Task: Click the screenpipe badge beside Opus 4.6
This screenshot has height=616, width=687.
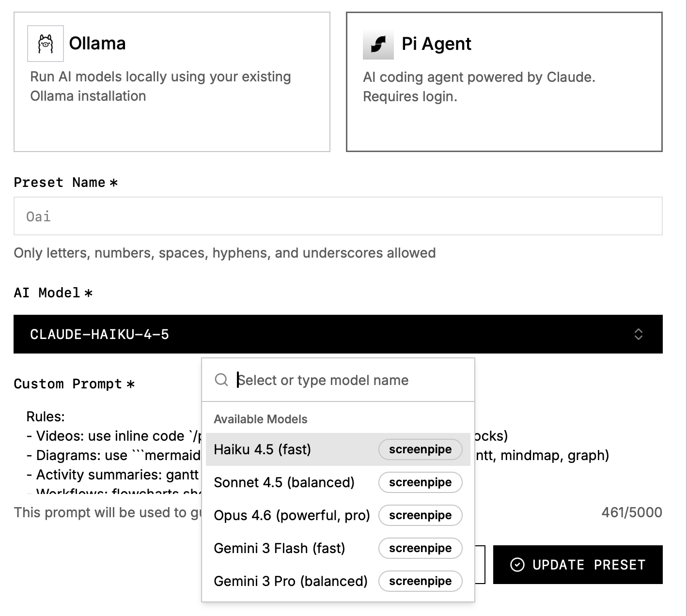Action: click(x=420, y=515)
